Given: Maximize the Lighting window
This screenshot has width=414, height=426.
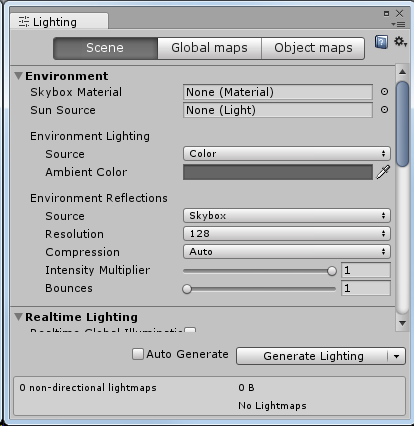Looking at the screenshot, I should tap(386, 13).
